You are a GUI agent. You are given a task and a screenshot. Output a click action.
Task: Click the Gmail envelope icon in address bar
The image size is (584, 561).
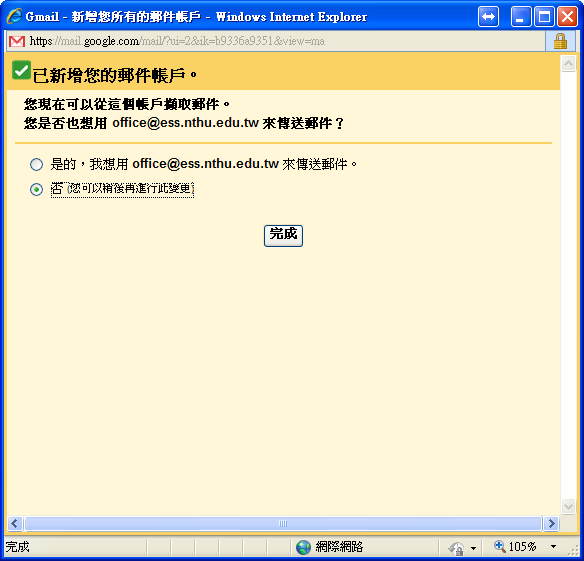pyautogui.click(x=17, y=41)
